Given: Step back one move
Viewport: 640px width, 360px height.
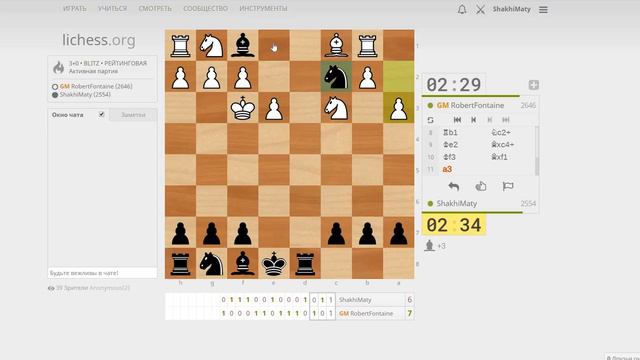Looking at the screenshot, I should 473,120.
